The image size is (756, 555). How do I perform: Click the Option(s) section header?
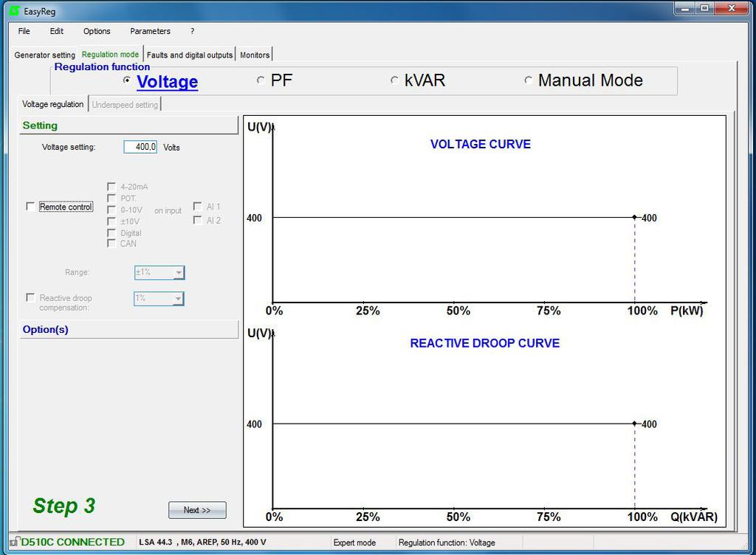[128, 329]
